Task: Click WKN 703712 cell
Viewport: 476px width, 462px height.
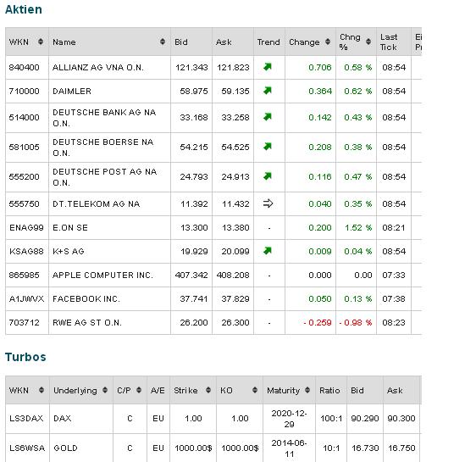Action: (x=27, y=322)
